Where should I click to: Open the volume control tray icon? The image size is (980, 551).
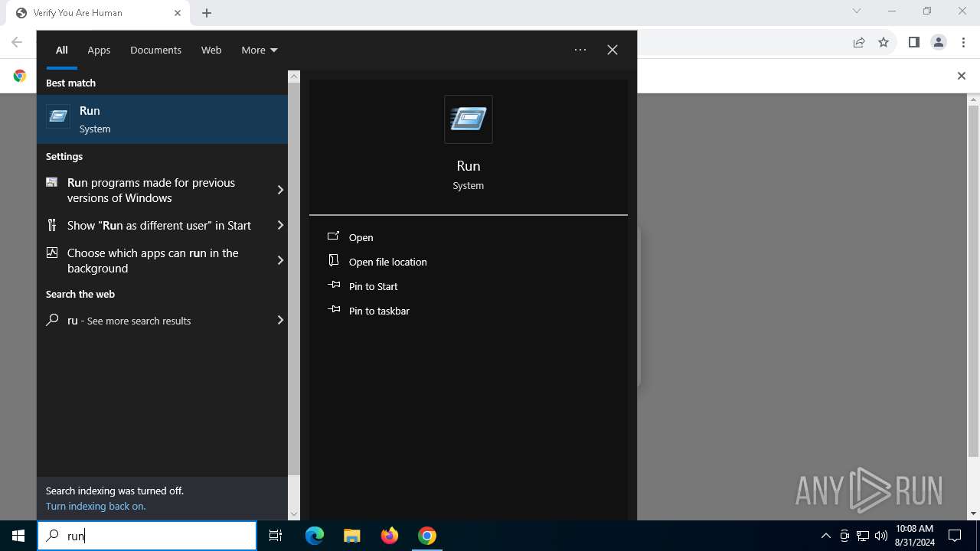point(881,536)
